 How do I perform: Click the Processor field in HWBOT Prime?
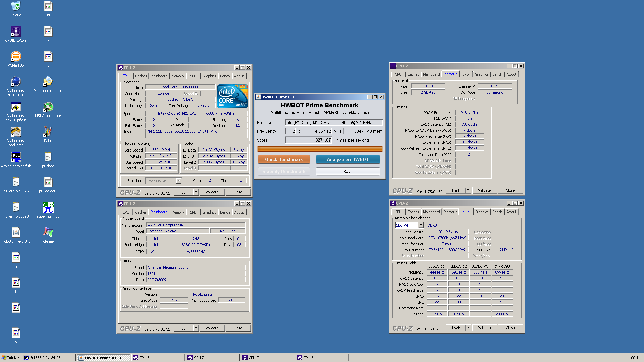[x=334, y=123]
